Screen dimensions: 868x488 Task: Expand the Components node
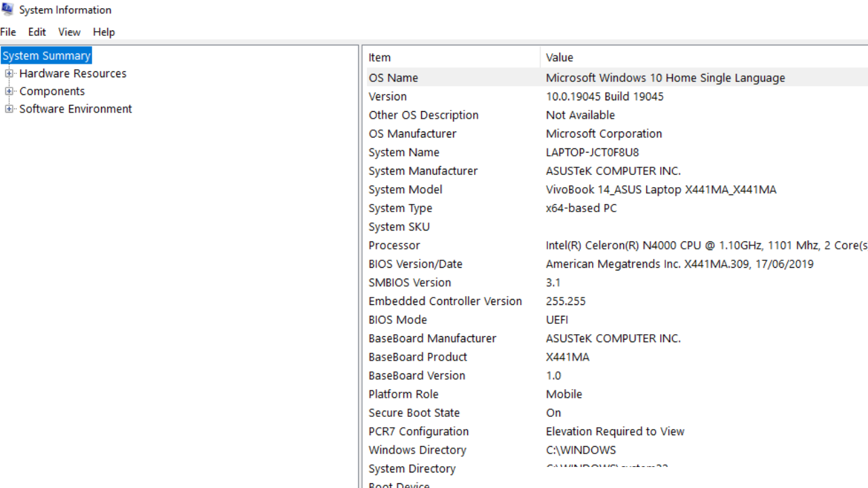pyautogui.click(x=9, y=91)
